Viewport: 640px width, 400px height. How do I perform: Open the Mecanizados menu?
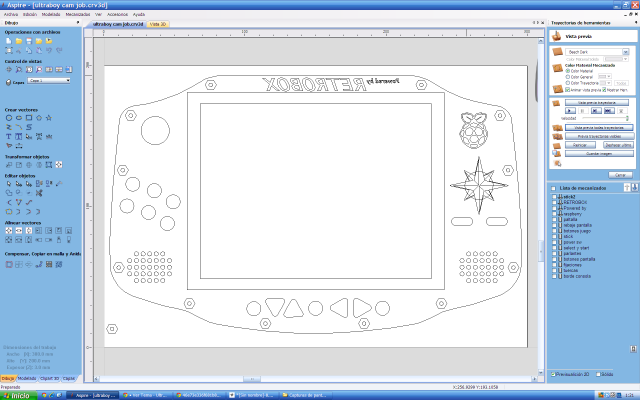(x=78, y=14)
